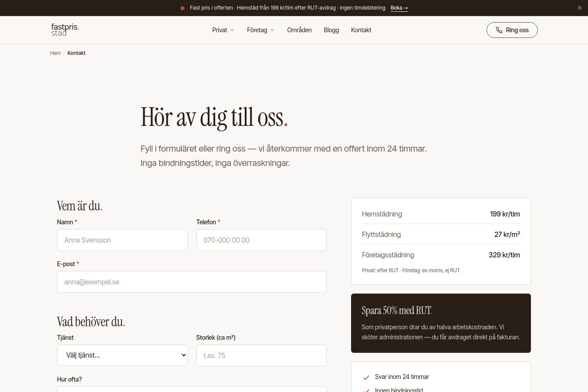Click the Vem är du heading
Viewport: 588px width, 392px height.
pos(80,206)
